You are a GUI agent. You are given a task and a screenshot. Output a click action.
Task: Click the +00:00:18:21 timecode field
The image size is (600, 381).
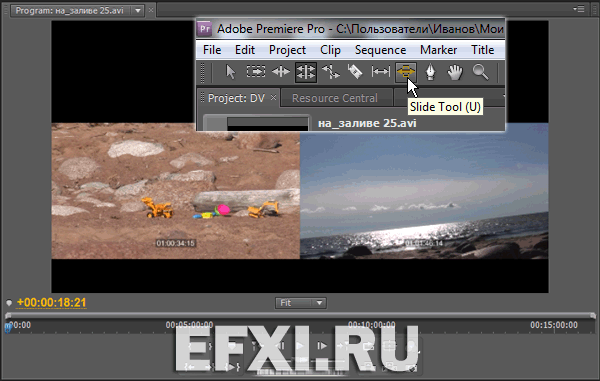click(51, 303)
